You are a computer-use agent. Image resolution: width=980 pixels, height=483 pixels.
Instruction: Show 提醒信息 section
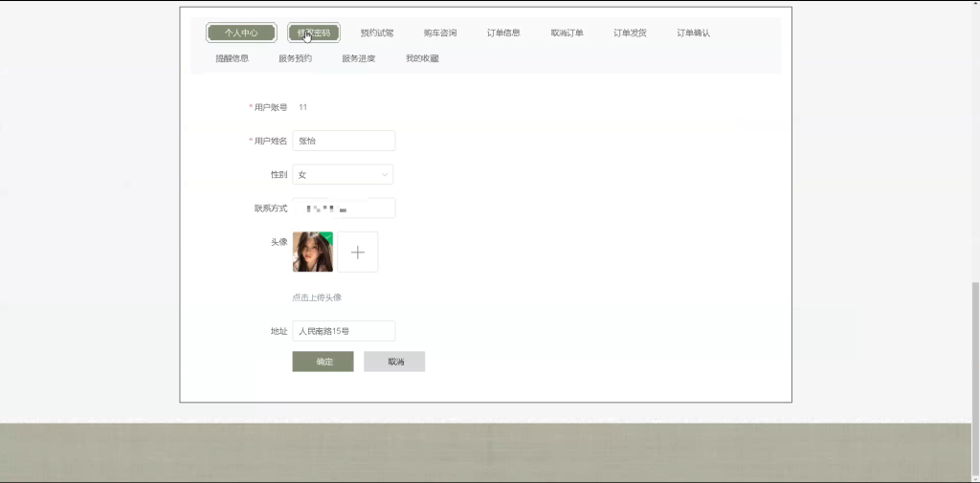point(233,58)
